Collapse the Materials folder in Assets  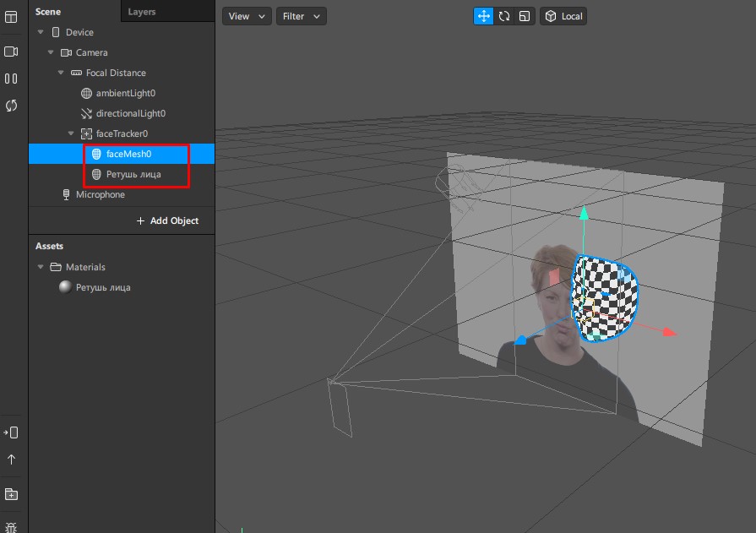click(41, 267)
